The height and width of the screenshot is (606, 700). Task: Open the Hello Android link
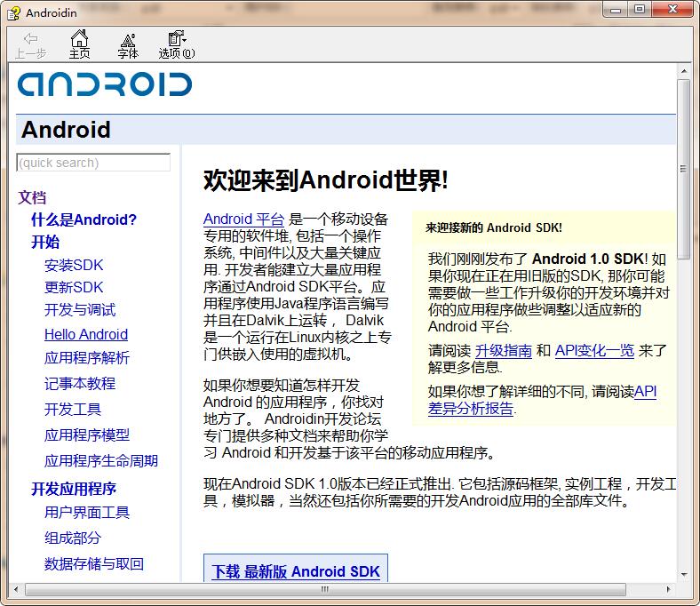(86, 334)
